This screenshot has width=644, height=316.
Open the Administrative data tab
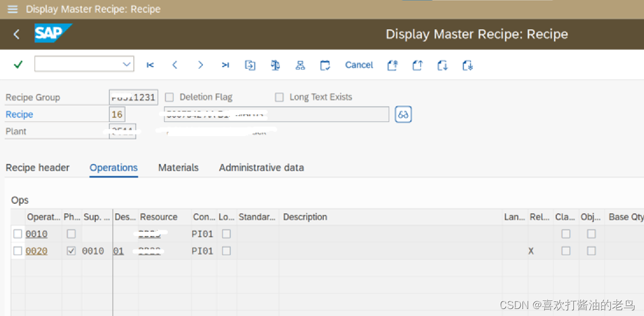click(262, 168)
